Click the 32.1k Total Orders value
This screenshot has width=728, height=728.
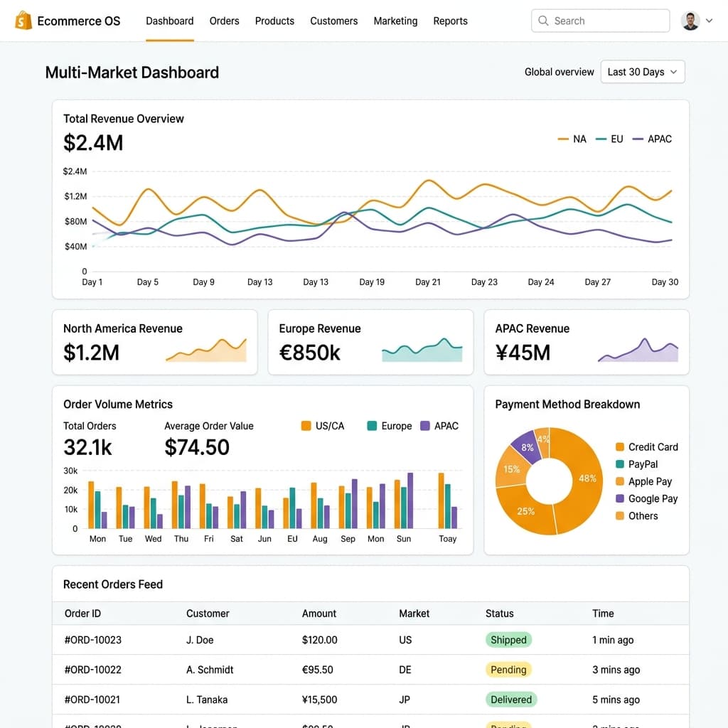pyautogui.click(x=87, y=447)
